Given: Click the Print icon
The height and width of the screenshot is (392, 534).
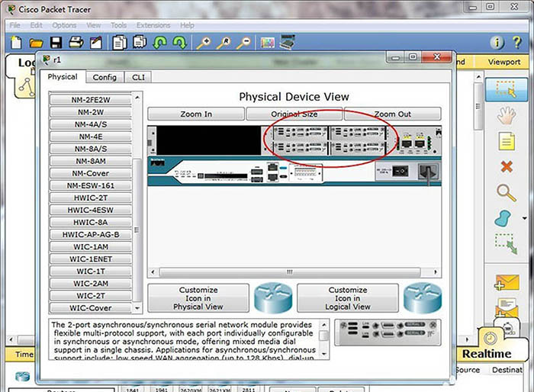Looking at the screenshot, I should point(76,43).
